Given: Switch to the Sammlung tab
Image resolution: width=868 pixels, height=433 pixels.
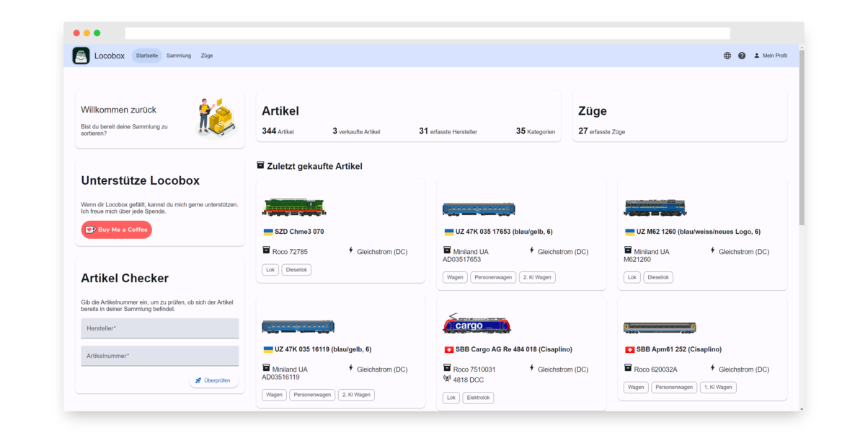Looking at the screenshot, I should [x=179, y=56].
